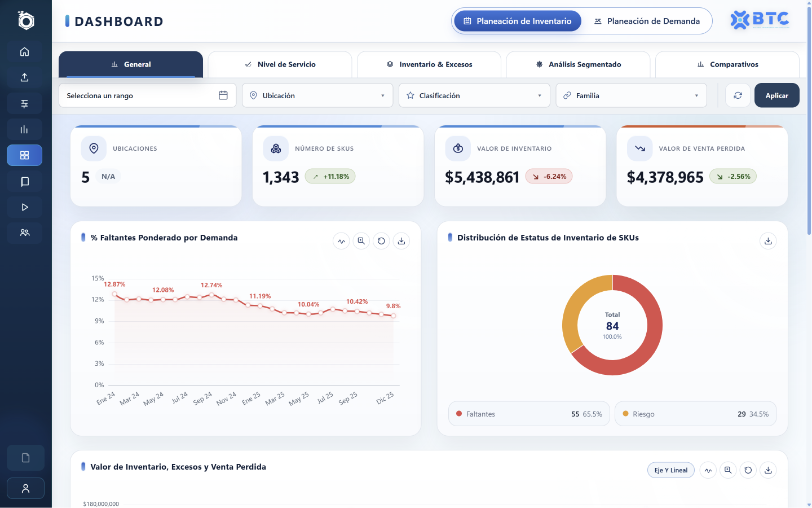This screenshot has height=508, width=812.
Task: Open the play icon in sidebar
Action: click(24, 207)
